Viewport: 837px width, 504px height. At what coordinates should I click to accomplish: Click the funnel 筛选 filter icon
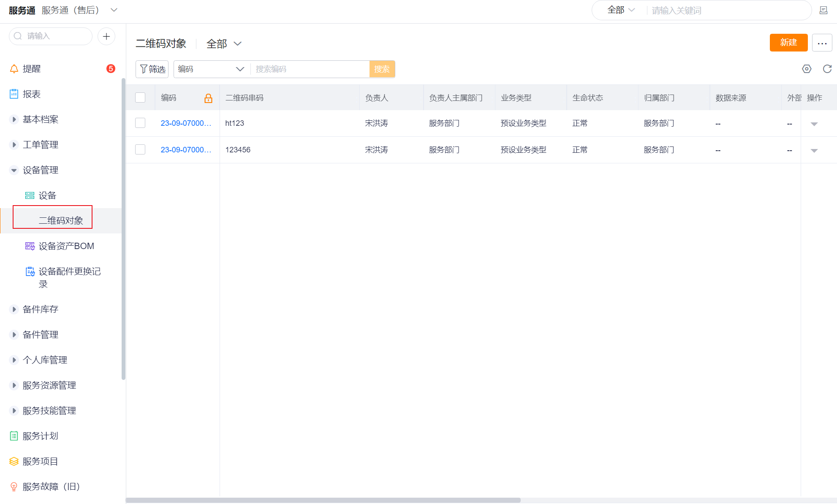pos(144,69)
